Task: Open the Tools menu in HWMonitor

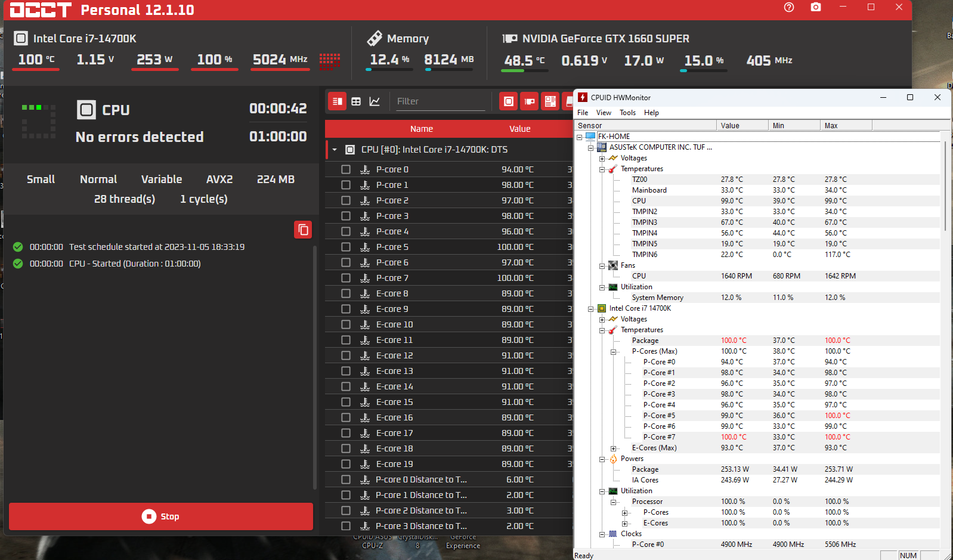Action: pyautogui.click(x=627, y=113)
